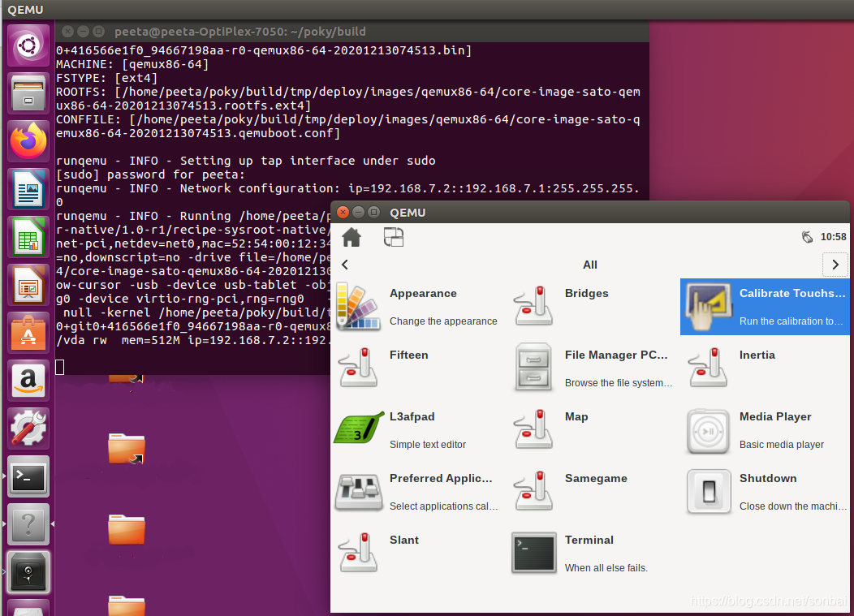Viewport: 854px width, 616px height.
Task: Go to the Sato home screen
Action: pos(352,238)
